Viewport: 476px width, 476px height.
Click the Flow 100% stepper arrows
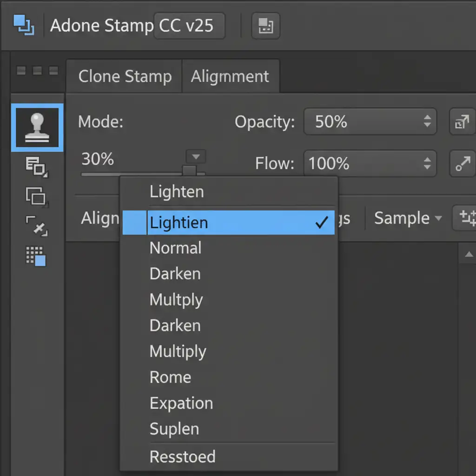coord(427,163)
